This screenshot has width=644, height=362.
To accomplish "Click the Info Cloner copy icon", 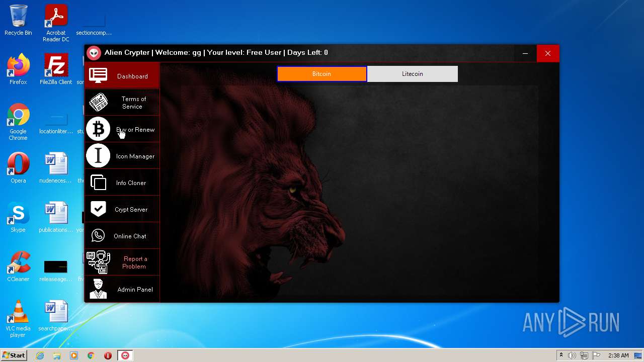I will pyautogui.click(x=98, y=183).
